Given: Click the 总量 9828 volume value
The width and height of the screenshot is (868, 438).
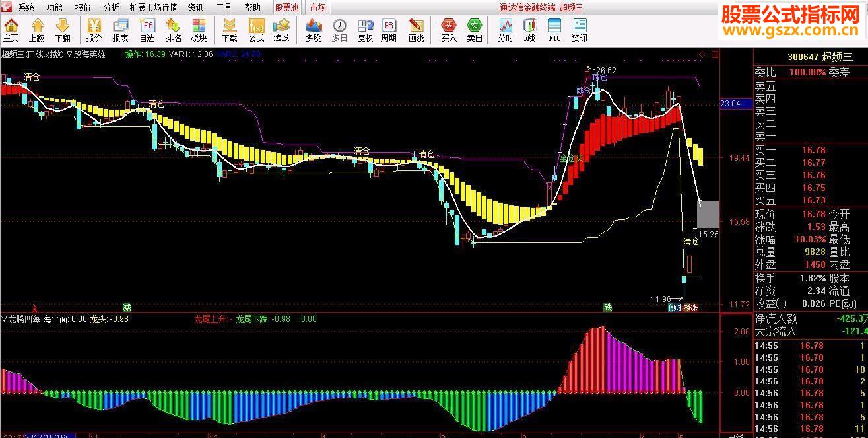Looking at the screenshot, I should [x=815, y=252].
